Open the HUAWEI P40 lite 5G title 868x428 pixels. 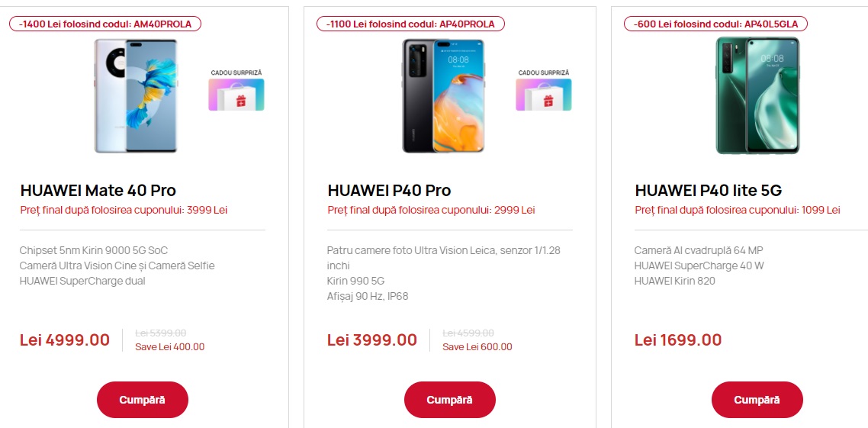(x=708, y=191)
